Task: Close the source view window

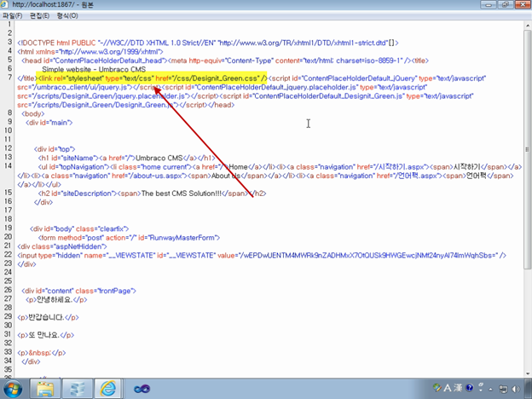Action: 523,4
